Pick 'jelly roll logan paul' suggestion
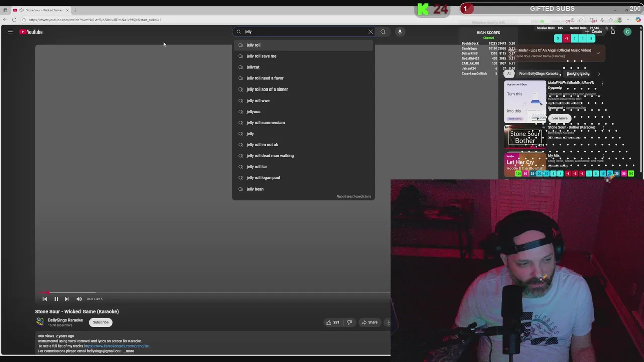The image size is (644, 362). (x=303, y=178)
